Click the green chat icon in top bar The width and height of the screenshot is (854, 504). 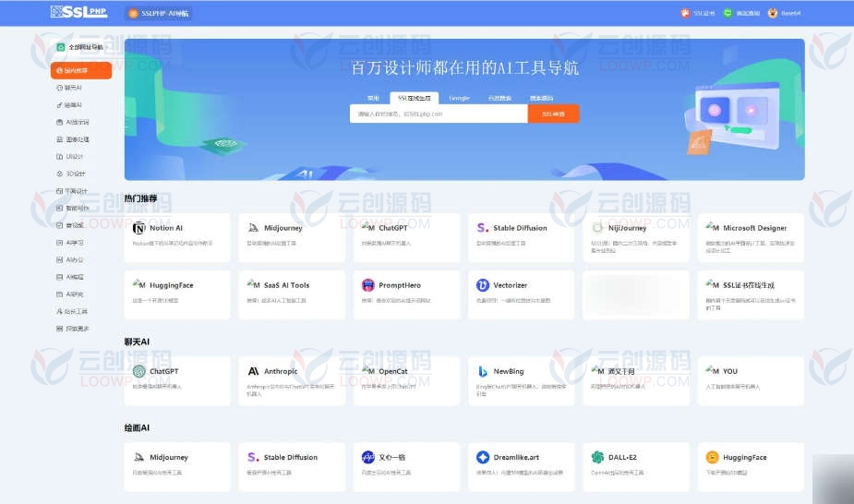728,13
